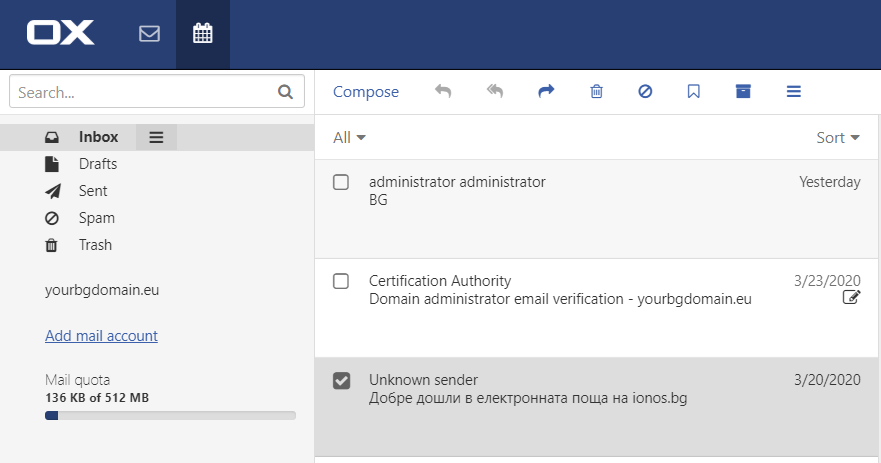Image resolution: width=881 pixels, height=463 pixels.
Task: Click the Yesterday date label
Action: click(x=830, y=182)
